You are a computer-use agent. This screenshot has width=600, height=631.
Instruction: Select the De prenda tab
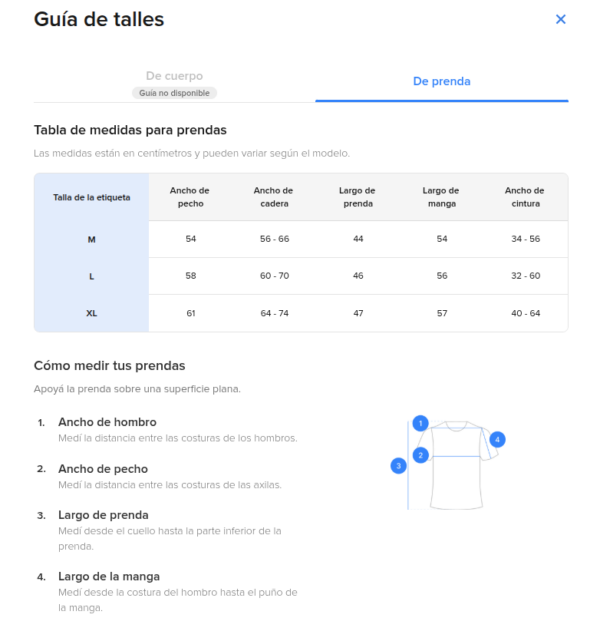click(441, 81)
